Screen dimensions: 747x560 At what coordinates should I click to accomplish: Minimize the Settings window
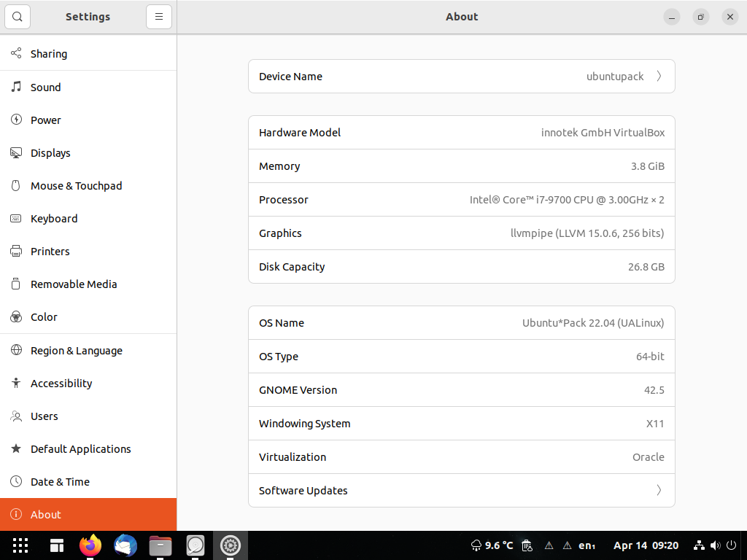pyautogui.click(x=672, y=17)
